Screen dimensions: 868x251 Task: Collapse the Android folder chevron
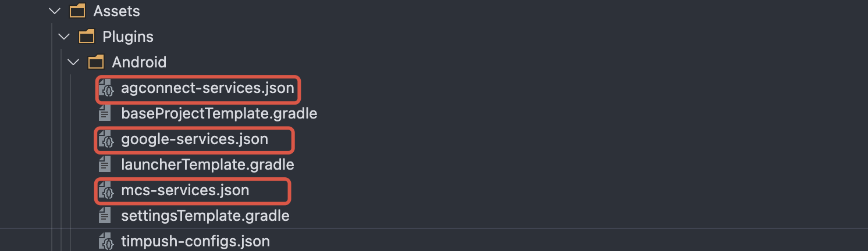click(x=73, y=62)
